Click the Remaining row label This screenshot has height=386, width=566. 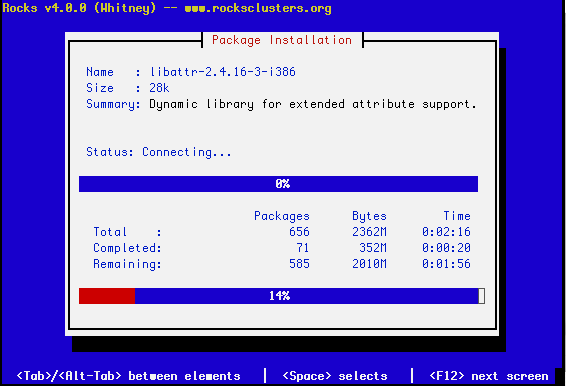(127, 264)
